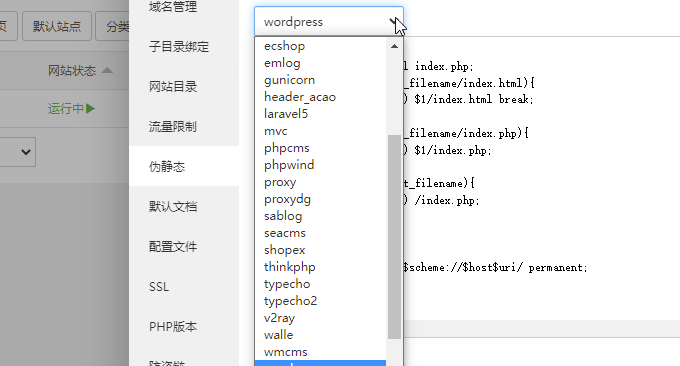Choose typecho2 template
The height and width of the screenshot is (366, 680).
320,301
